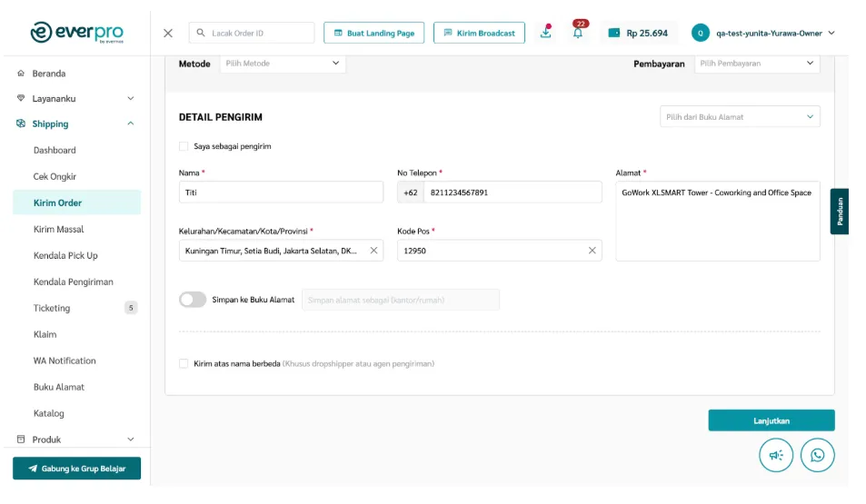Click the wallet balance Rp 25.694

click(x=638, y=33)
